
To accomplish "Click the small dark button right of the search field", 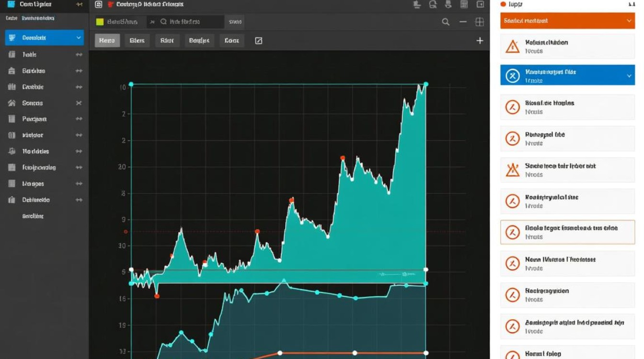I will 235,22.
